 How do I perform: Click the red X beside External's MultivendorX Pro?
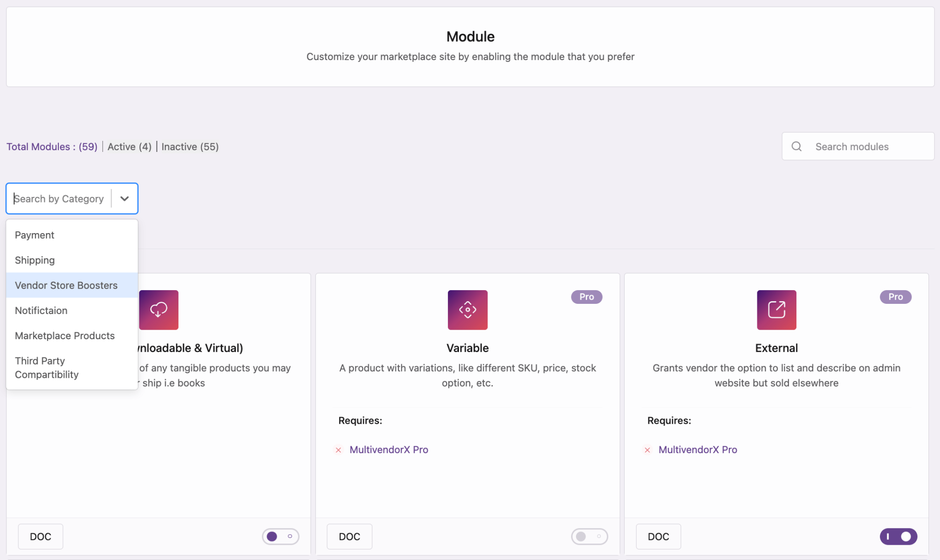pyautogui.click(x=647, y=450)
